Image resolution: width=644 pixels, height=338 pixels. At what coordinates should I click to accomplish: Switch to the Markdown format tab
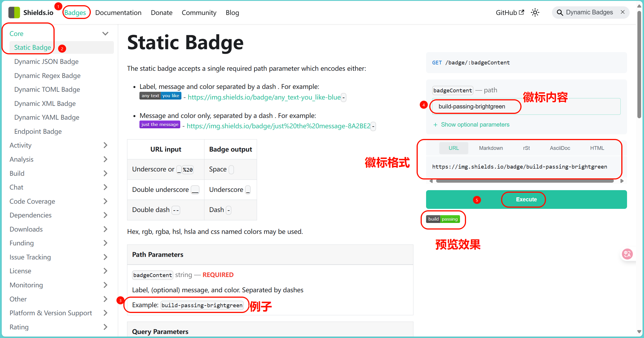tap(491, 148)
